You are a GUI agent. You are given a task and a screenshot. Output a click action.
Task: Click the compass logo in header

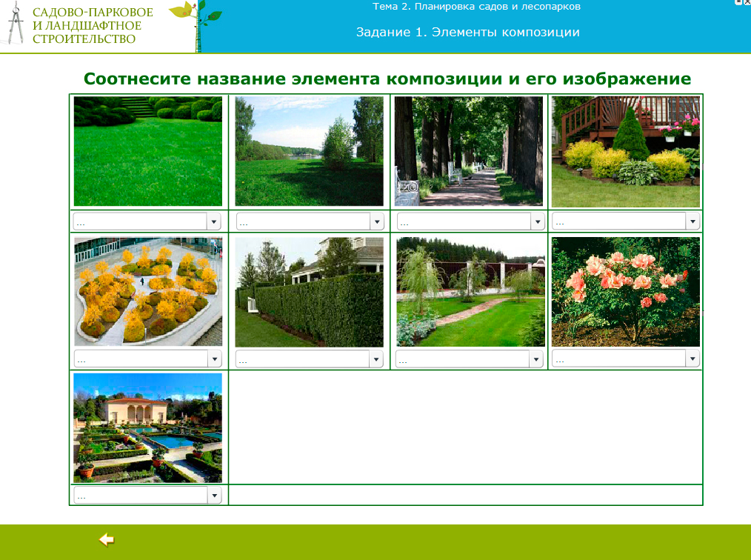pyautogui.click(x=16, y=25)
